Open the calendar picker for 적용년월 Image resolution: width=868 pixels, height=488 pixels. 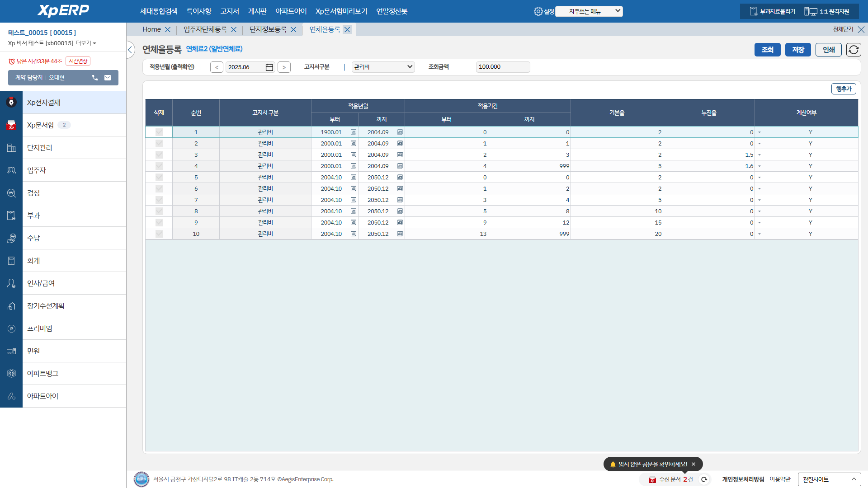(269, 67)
